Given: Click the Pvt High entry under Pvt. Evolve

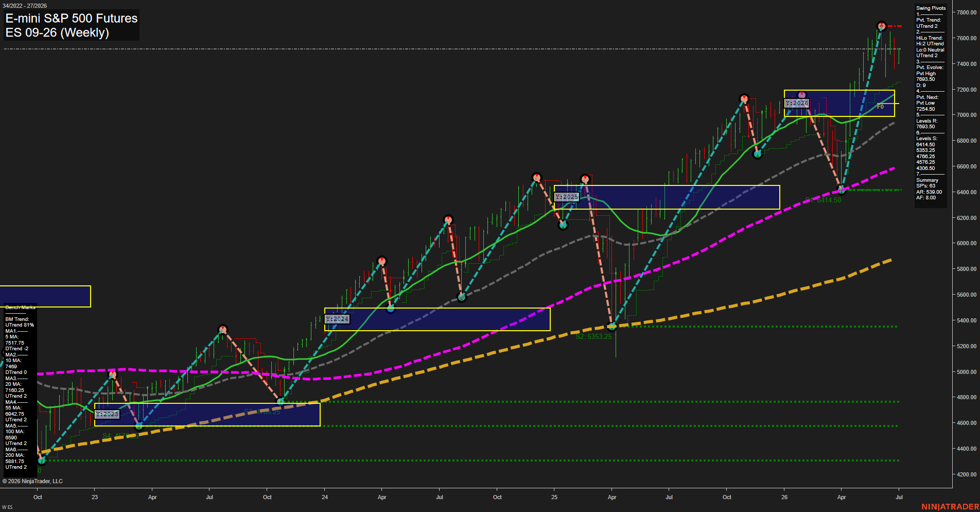Looking at the screenshot, I should (x=926, y=74).
